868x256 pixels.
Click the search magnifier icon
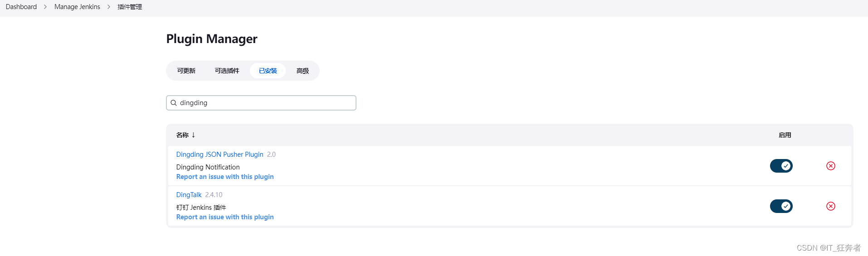coord(173,103)
